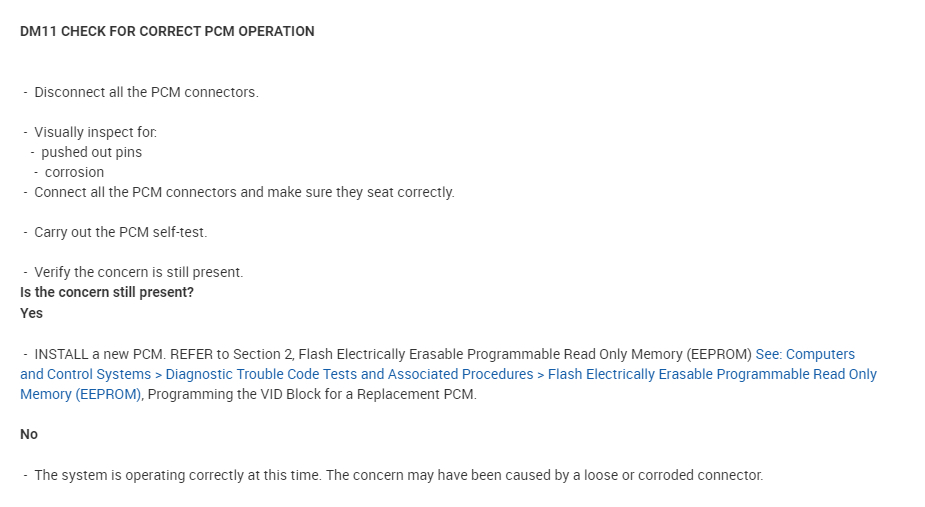Screen dimensions: 925x507
Task: Click the 'corrosion' sub-item
Action: (74, 172)
